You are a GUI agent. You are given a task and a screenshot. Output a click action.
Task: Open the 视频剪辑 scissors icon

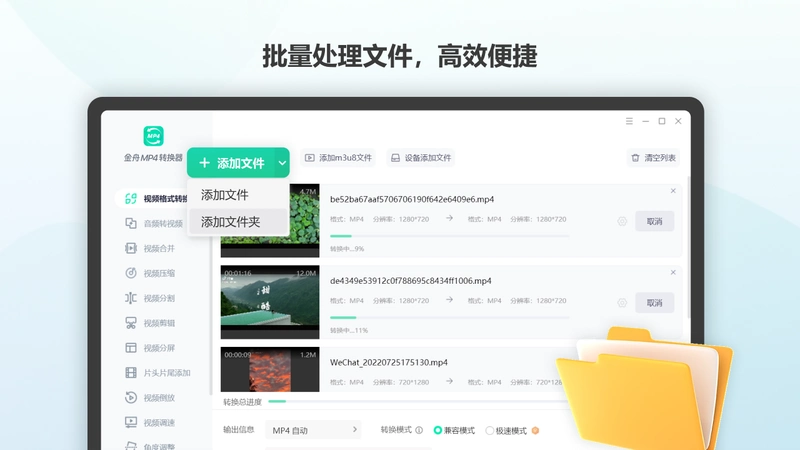coord(131,323)
